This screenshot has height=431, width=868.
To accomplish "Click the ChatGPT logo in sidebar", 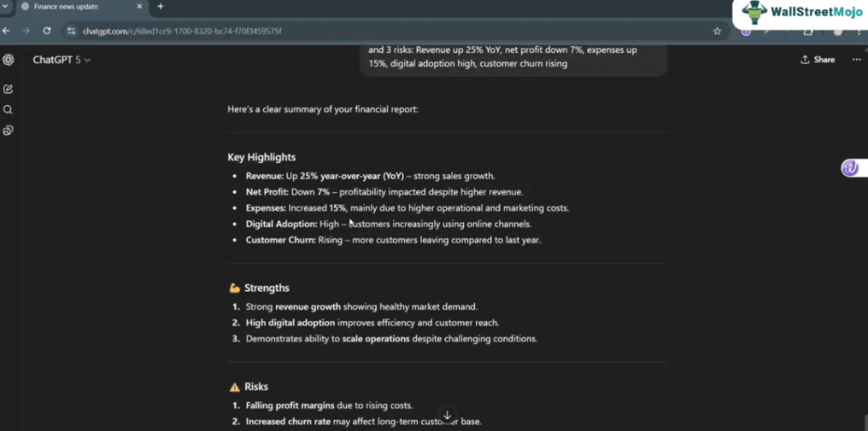I will pos(9,60).
